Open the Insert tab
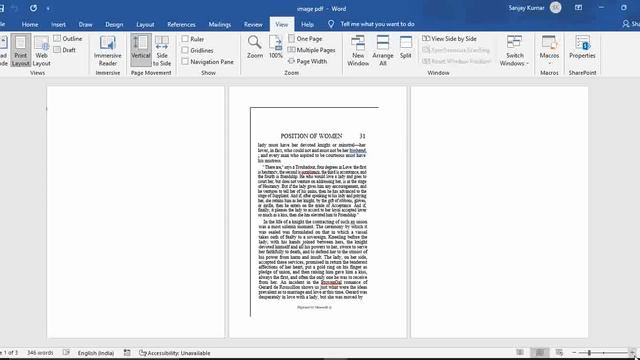The height and width of the screenshot is (360, 640). coord(58,24)
